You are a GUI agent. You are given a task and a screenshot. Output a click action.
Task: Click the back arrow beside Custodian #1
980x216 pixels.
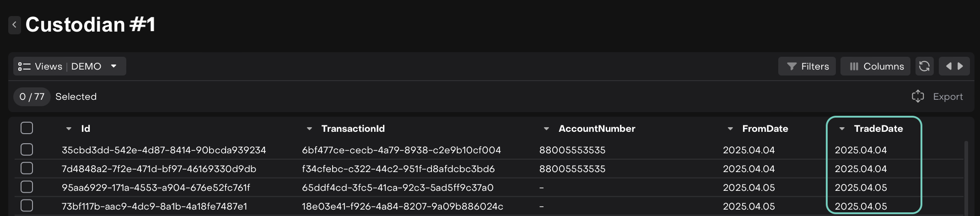(x=15, y=25)
